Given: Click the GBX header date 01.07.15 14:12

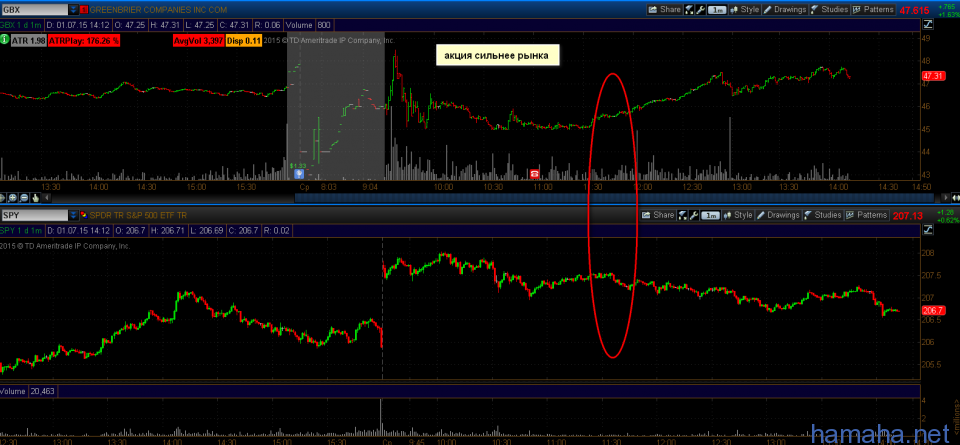Looking at the screenshot, I should click(78, 25).
